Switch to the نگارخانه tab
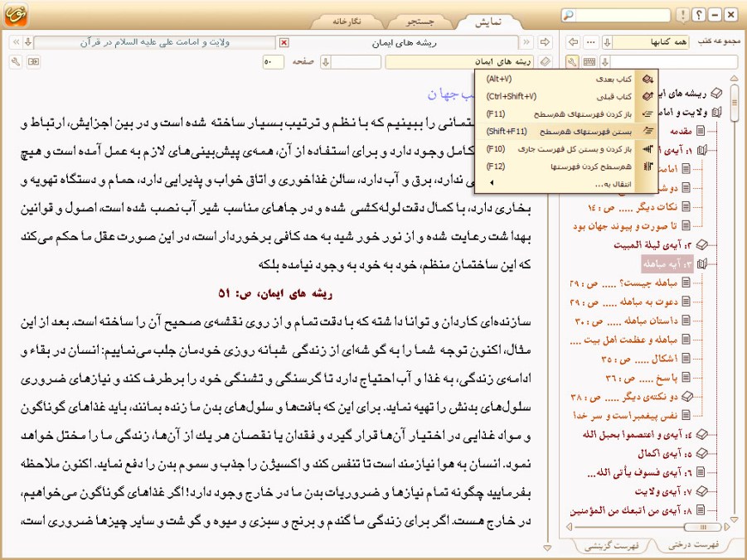 coord(347,22)
